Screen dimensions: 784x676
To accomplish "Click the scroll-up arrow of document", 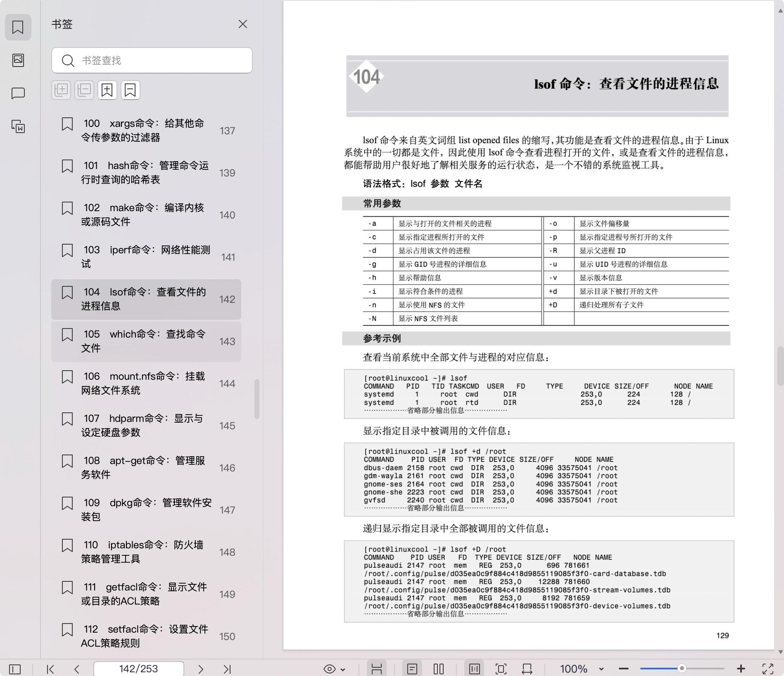I will coord(780,11).
